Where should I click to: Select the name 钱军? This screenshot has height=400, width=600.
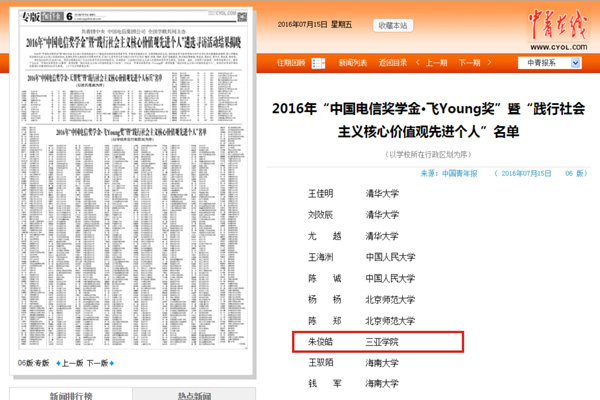(x=324, y=383)
